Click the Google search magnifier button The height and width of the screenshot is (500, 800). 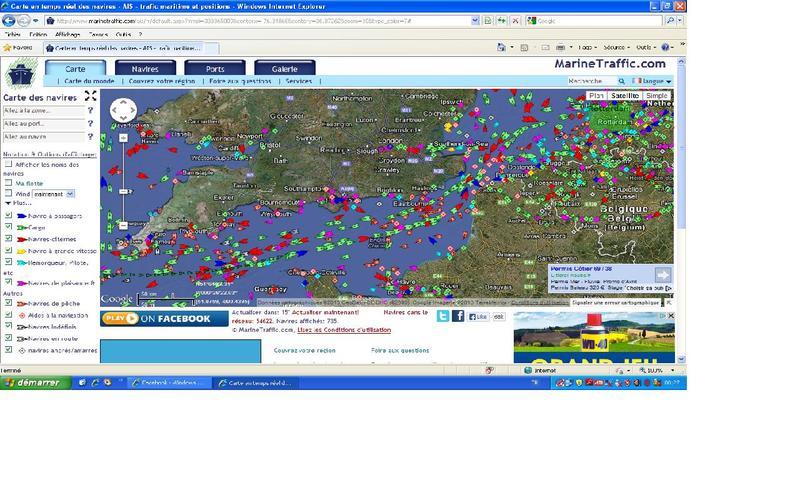670,21
